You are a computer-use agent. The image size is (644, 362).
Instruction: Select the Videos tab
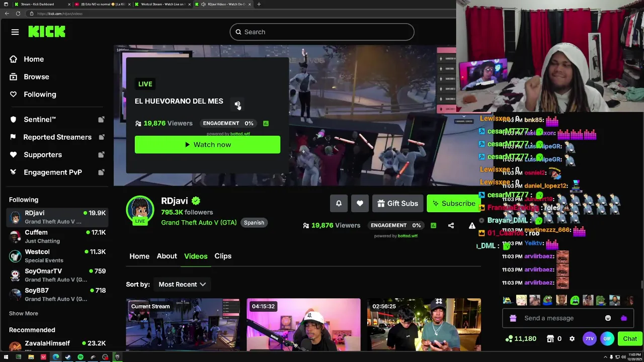pyautogui.click(x=196, y=256)
